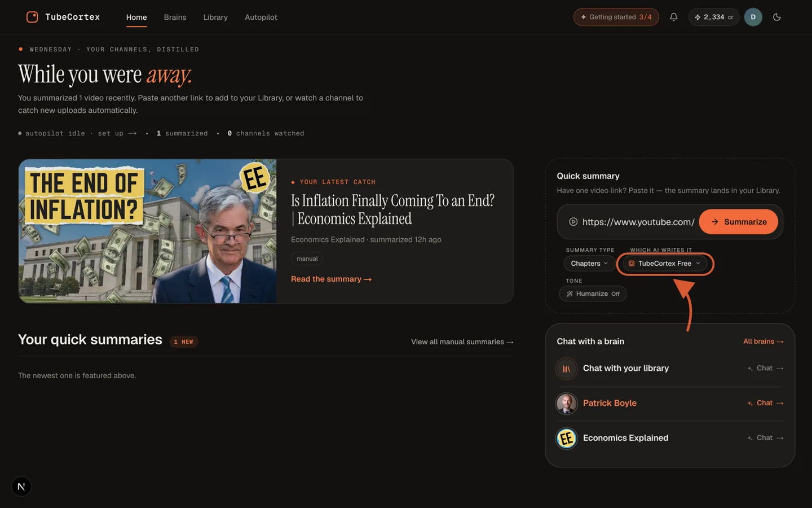Open the Economics Explained brain
This screenshot has width=812, height=508.
[625, 438]
